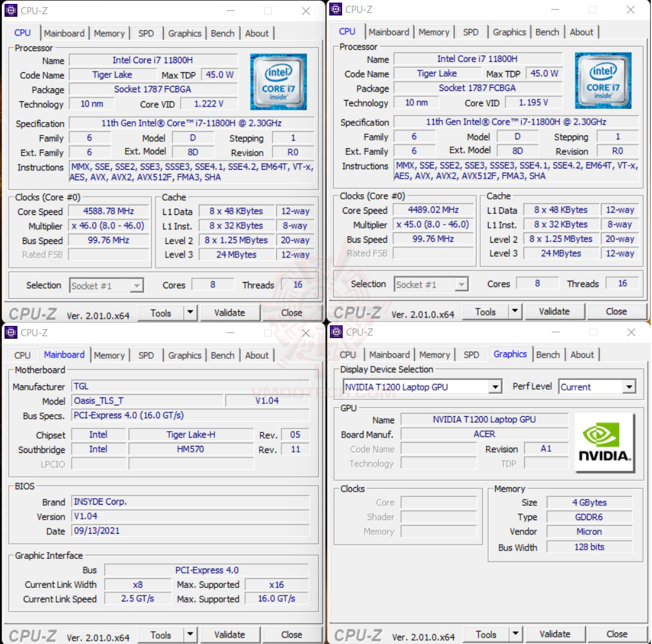Open Graphics tab in Mainboard window
Viewport: 652px width, 644px height.
point(185,356)
